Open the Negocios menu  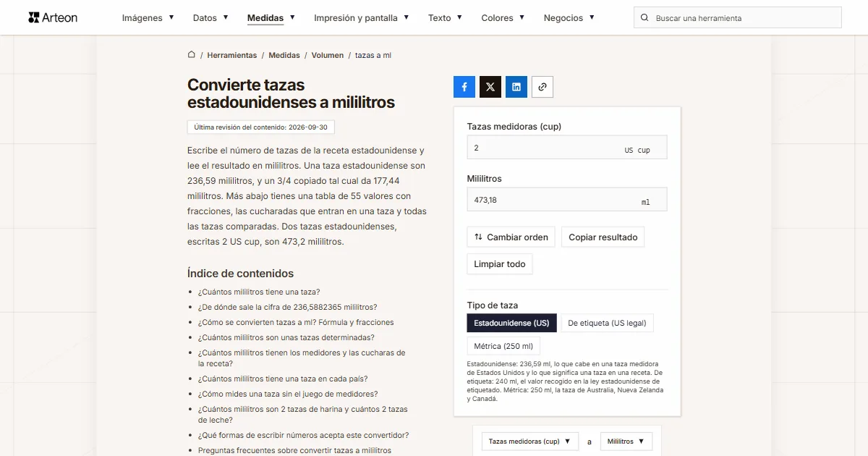(569, 18)
